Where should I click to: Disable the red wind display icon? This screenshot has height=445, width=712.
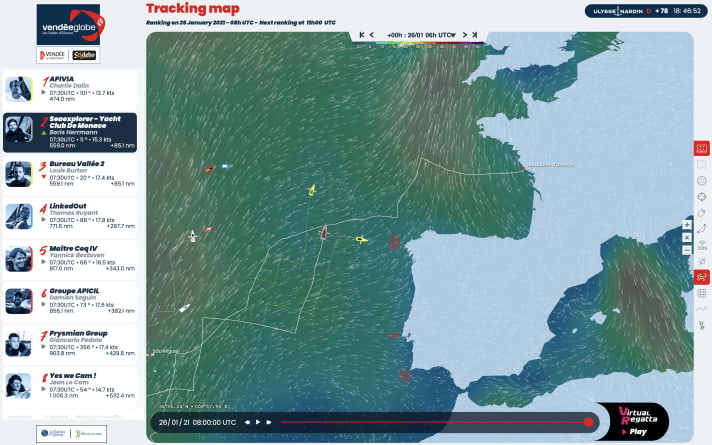pos(702,277)
